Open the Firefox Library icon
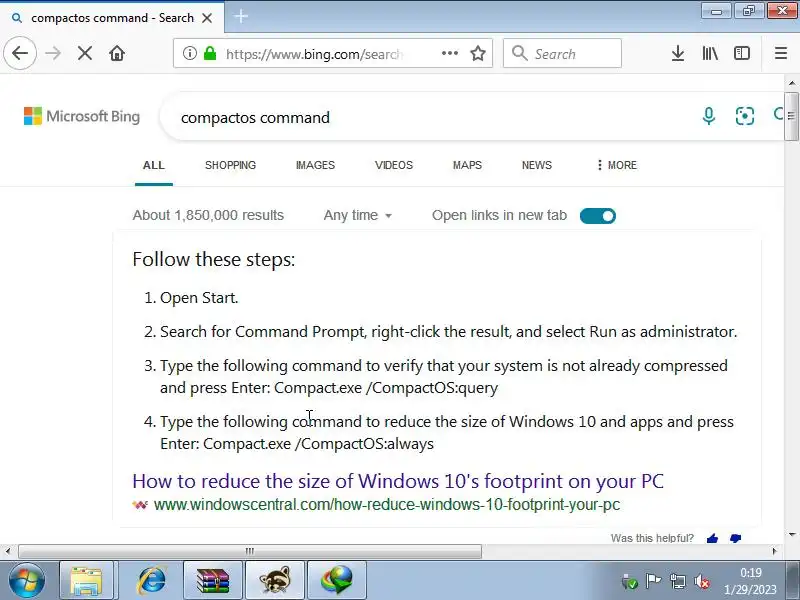This screenshot has height=600, width=800. pos(710,53)
